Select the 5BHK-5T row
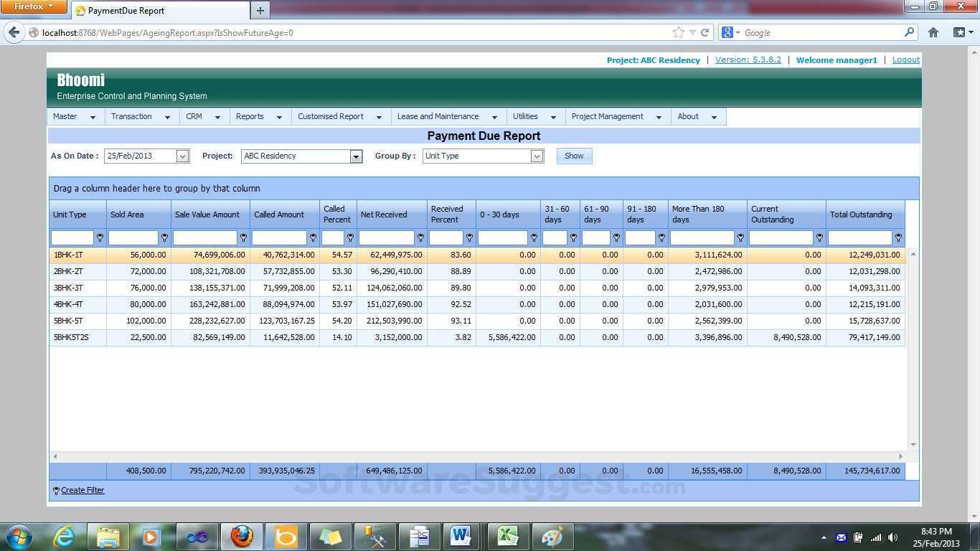Viewport: 980px width, 551px height. 477,321
